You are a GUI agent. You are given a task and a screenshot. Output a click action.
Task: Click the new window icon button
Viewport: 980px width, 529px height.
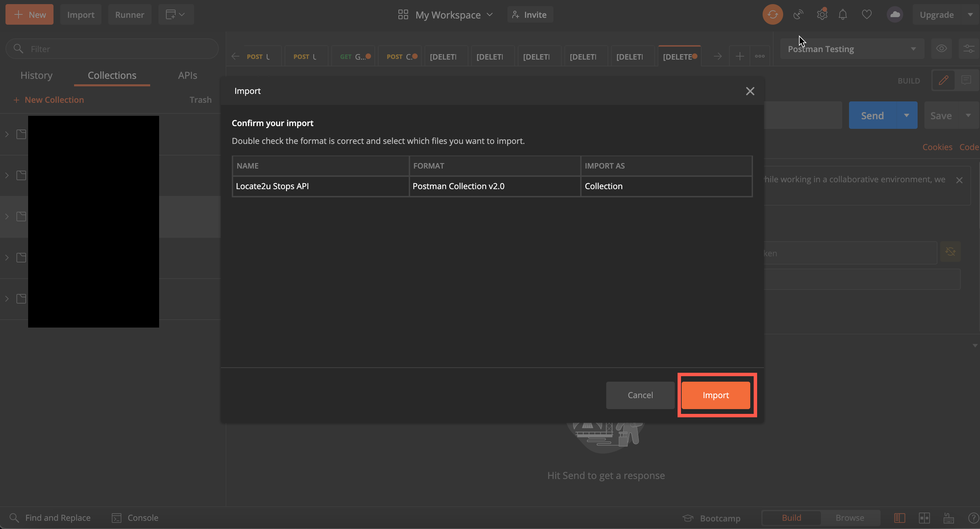click(x=176, y=14)
